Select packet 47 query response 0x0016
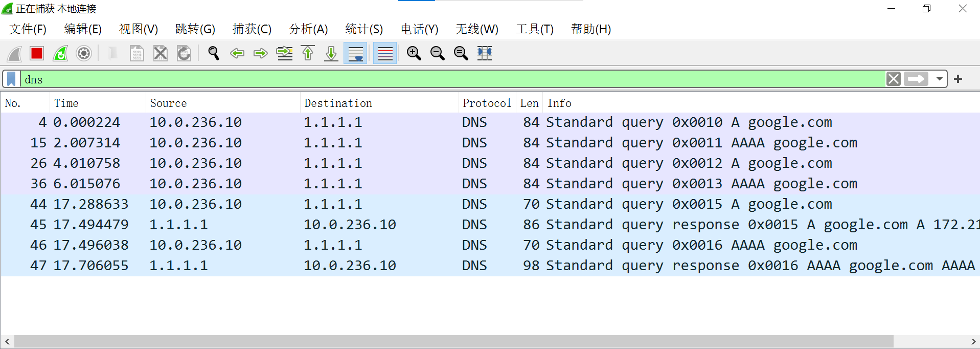The image size is (980, 349). pos(490,266)
